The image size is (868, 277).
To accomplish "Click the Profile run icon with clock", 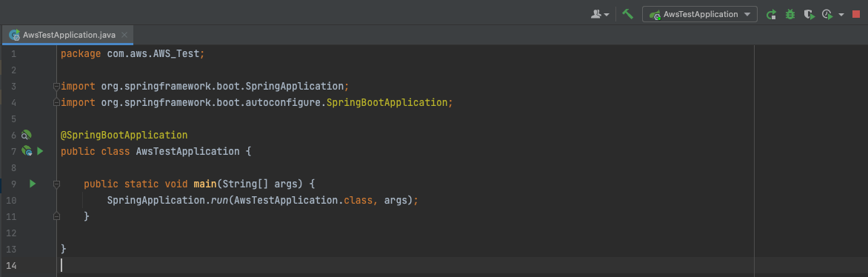I will pos(828,15).
